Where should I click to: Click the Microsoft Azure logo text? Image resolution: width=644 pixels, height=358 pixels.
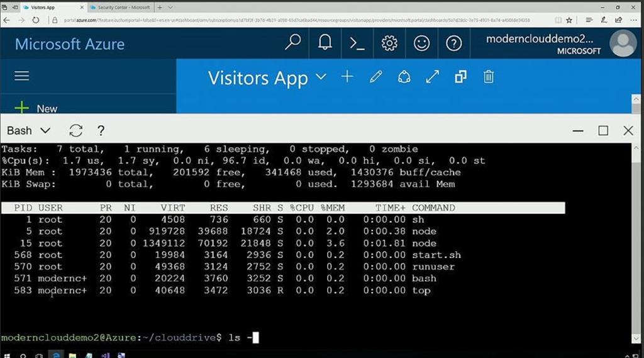(x=70, y=44)
